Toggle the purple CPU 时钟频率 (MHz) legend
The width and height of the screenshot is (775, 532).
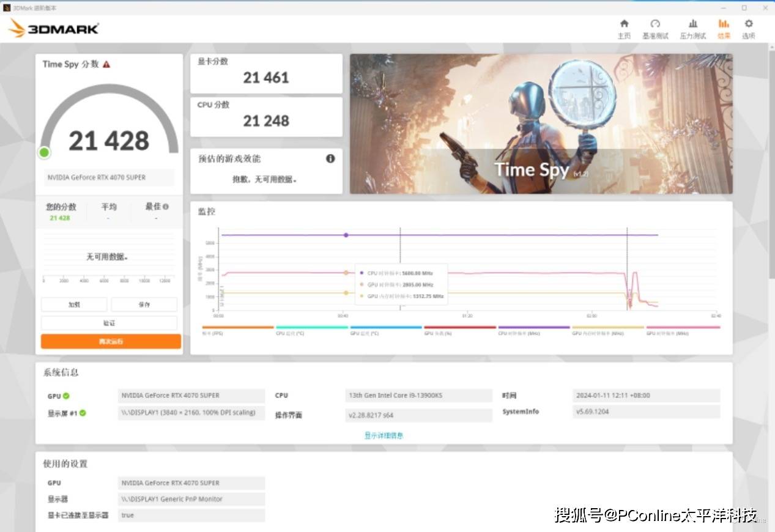point(533,331)
